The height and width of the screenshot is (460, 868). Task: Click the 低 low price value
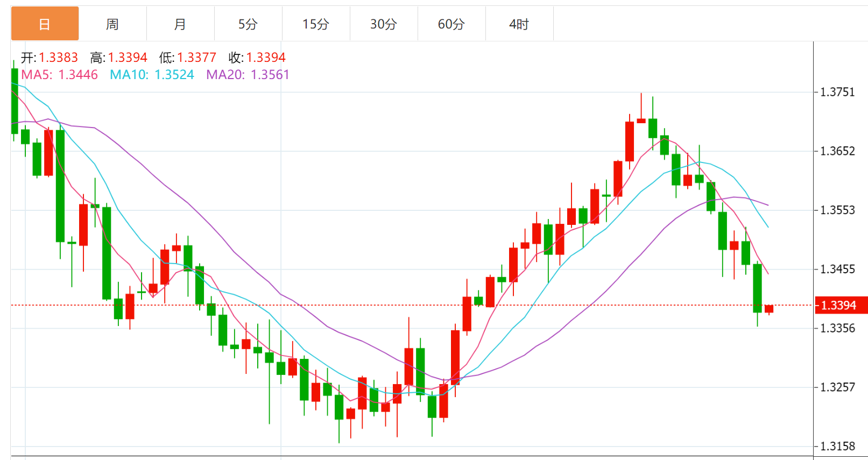[196, 58]
